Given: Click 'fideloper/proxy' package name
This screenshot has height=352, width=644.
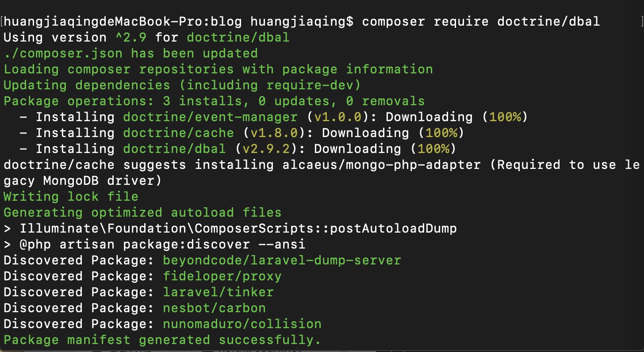Looking at the screenshot, I should click(222, 276).
